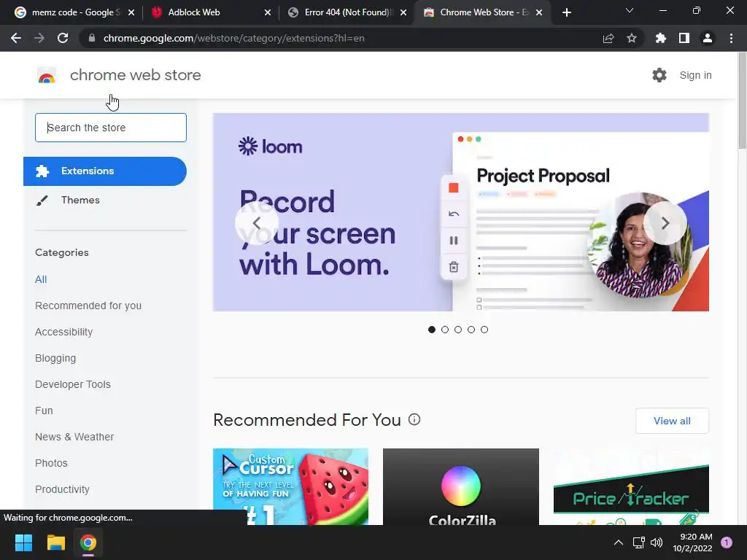747x560 pixels.
Task: Open the tab search dropdown arrow
Action: (630, 10)
